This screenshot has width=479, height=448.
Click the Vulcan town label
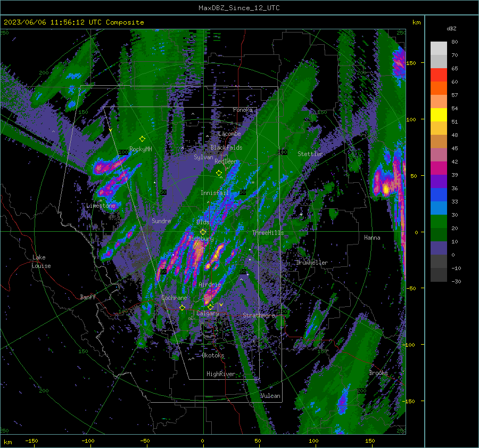tap(270, 396)
